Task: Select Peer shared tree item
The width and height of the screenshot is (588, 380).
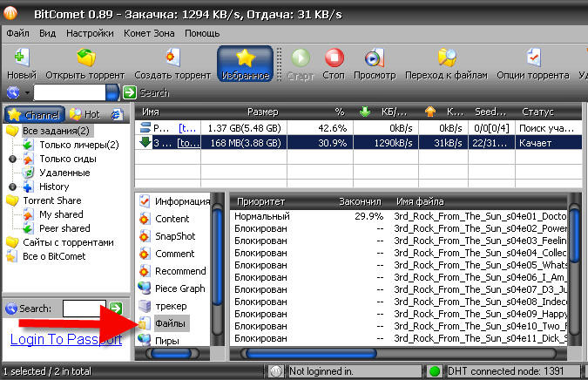Action: click(x=64, y=228)
